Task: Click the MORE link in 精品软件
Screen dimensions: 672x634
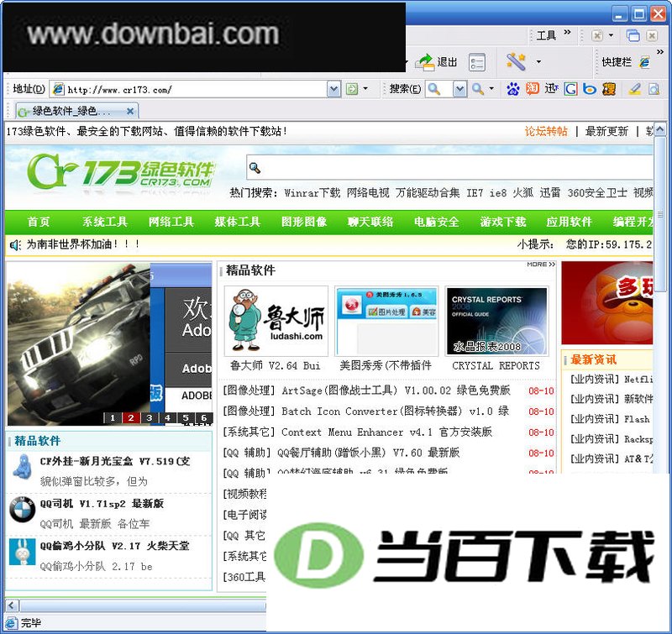Action: pyautogui.click(x=541, y=265)
